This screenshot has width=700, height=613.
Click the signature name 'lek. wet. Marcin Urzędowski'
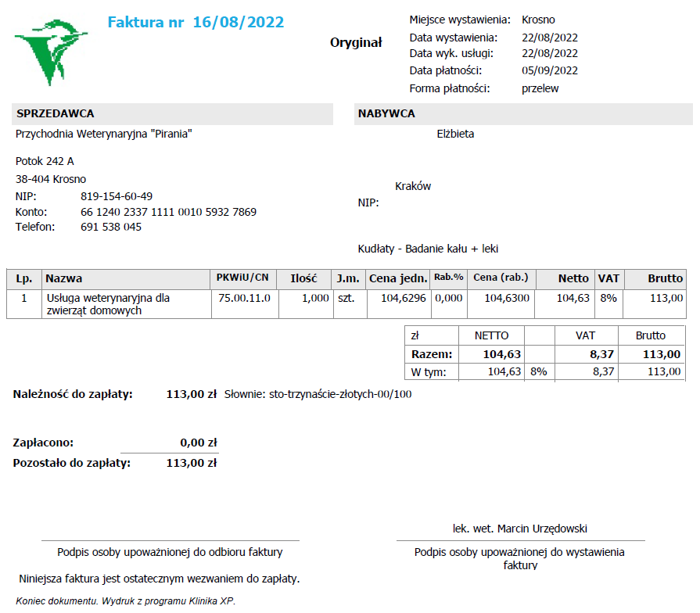(520, 529)
